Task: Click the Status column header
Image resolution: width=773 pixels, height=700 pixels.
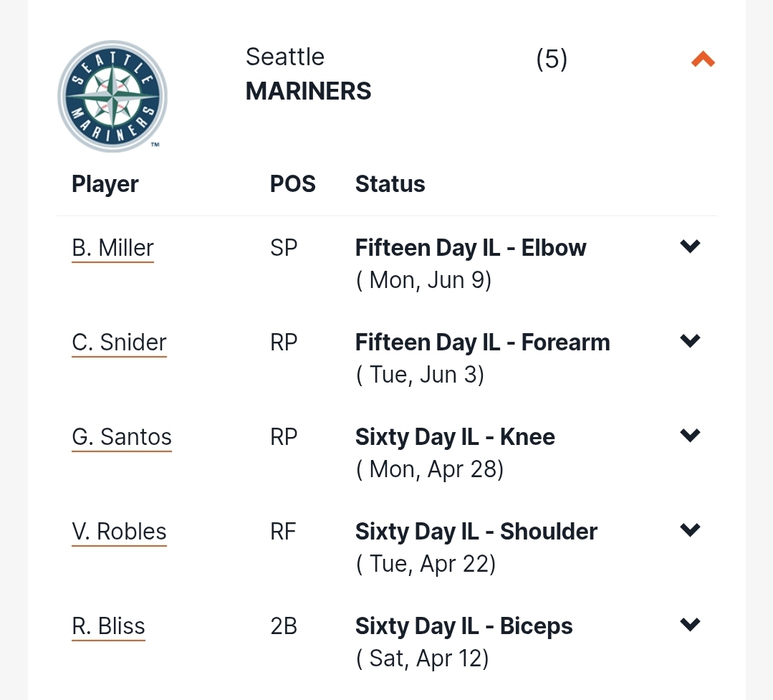Action: click(390, 184)
